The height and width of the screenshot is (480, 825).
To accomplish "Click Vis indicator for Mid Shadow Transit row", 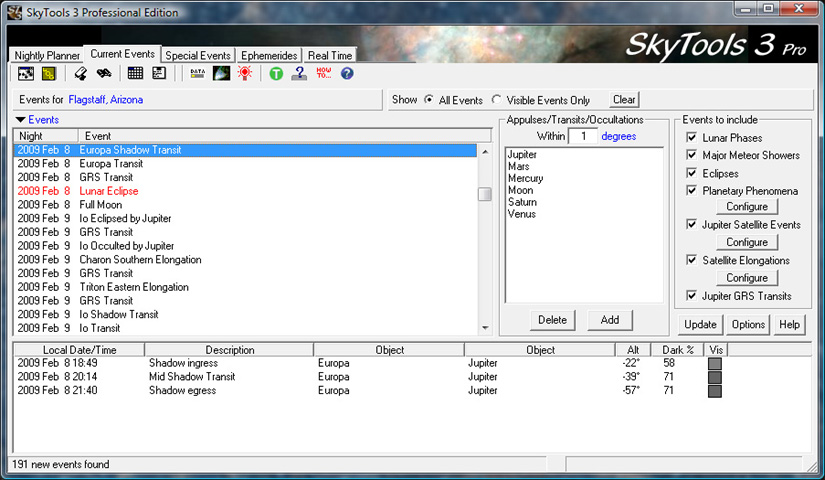I will point(715,377).
